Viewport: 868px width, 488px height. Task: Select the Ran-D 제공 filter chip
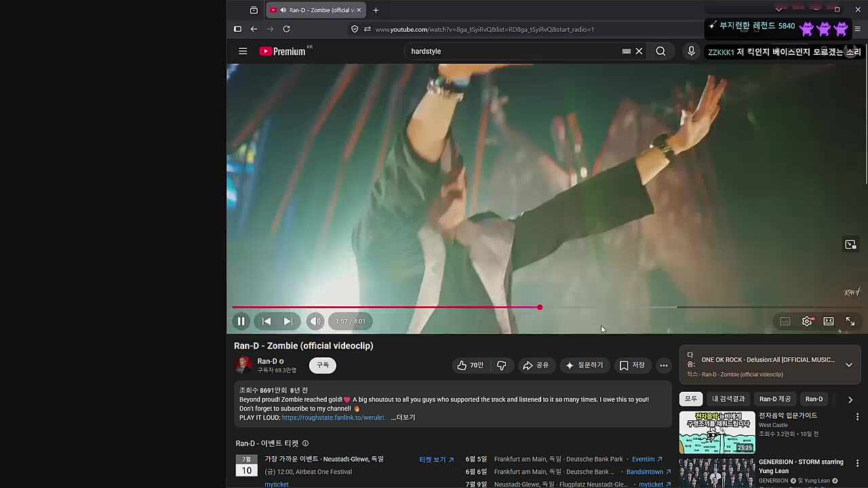click(775, 399)
